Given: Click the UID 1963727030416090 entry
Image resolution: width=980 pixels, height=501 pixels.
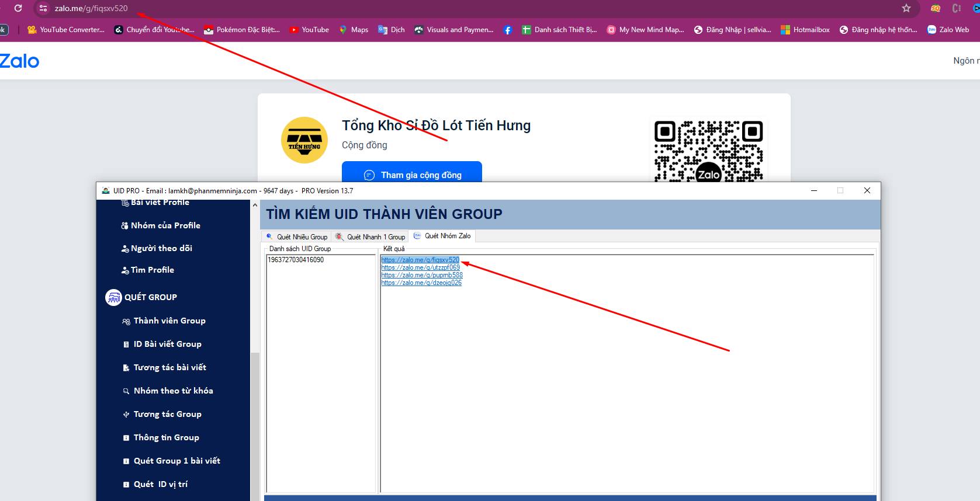Looking at the screenshot, I should [296, 260].
